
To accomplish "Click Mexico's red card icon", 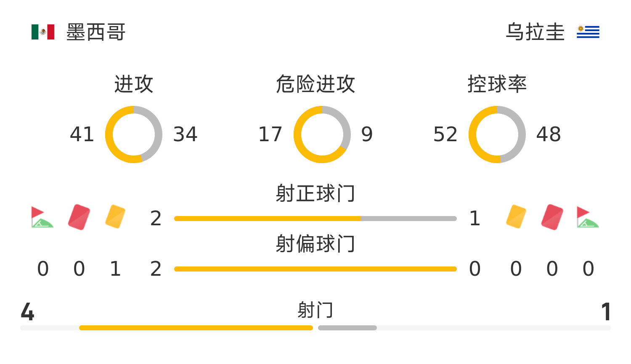I will [x=79, y=217].
